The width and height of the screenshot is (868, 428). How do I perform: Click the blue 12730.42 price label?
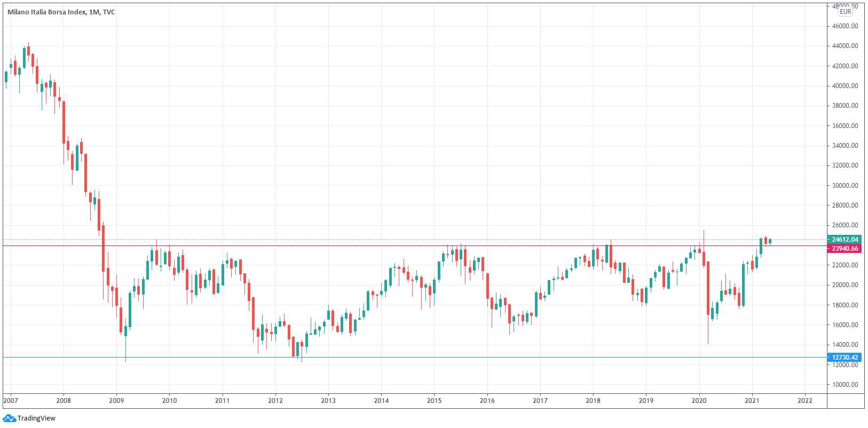pos(845,358)
